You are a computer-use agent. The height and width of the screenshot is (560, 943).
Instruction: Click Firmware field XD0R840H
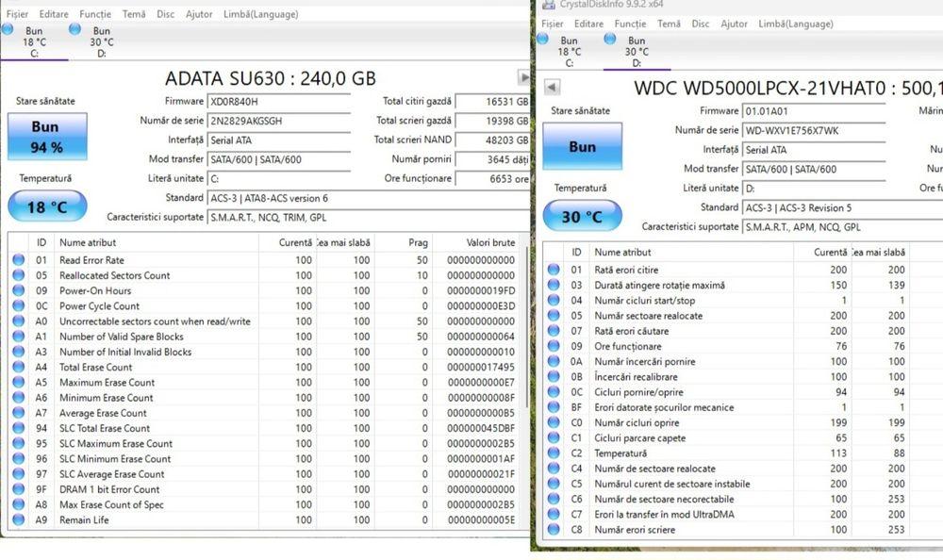pos(278,102)
